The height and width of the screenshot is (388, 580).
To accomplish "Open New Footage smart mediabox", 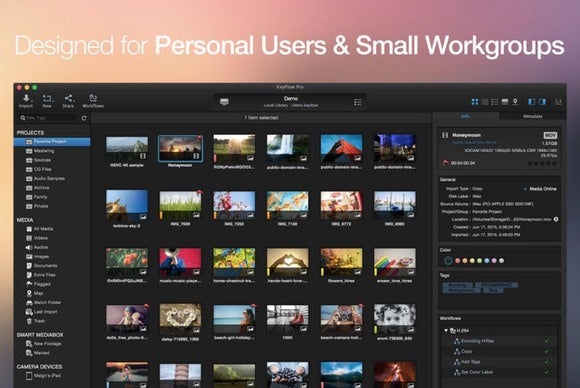I will pos(47,344).
